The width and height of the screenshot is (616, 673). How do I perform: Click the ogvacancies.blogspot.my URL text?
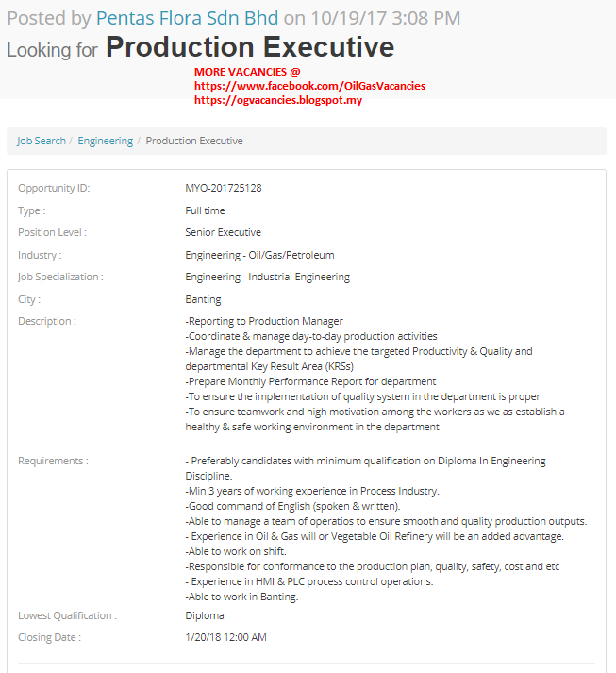pyautogui.click(x=278, y=100)
